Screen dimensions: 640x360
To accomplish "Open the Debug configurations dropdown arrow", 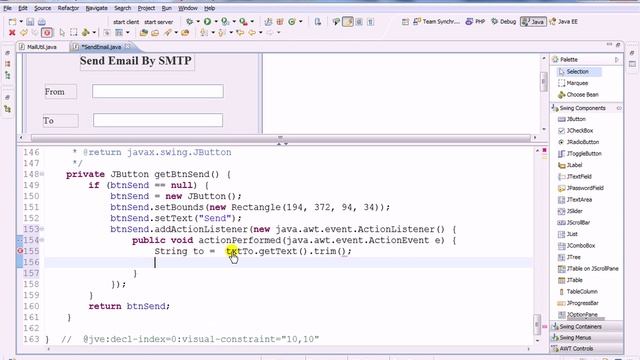I will pos(198,21).
